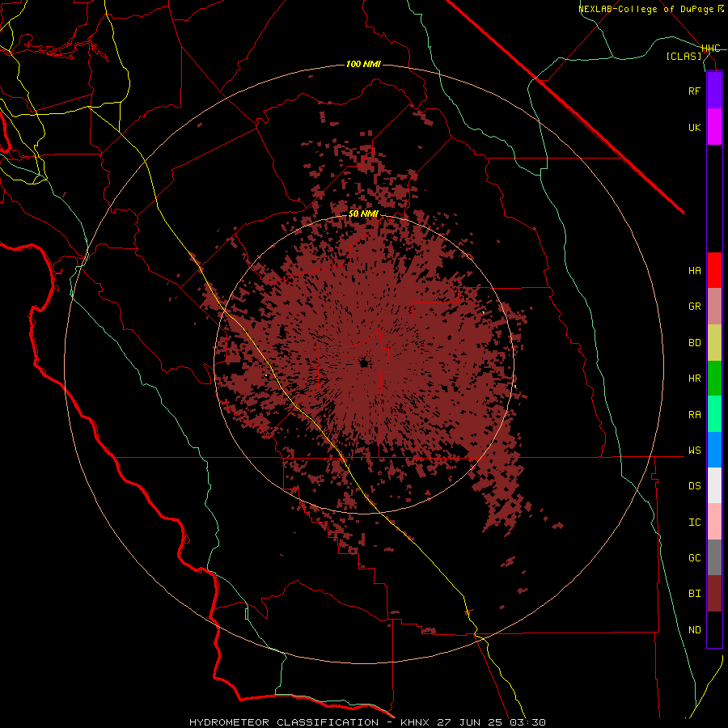
Task: Click the DS white legend swatch
Action: [x=714, y=485]
